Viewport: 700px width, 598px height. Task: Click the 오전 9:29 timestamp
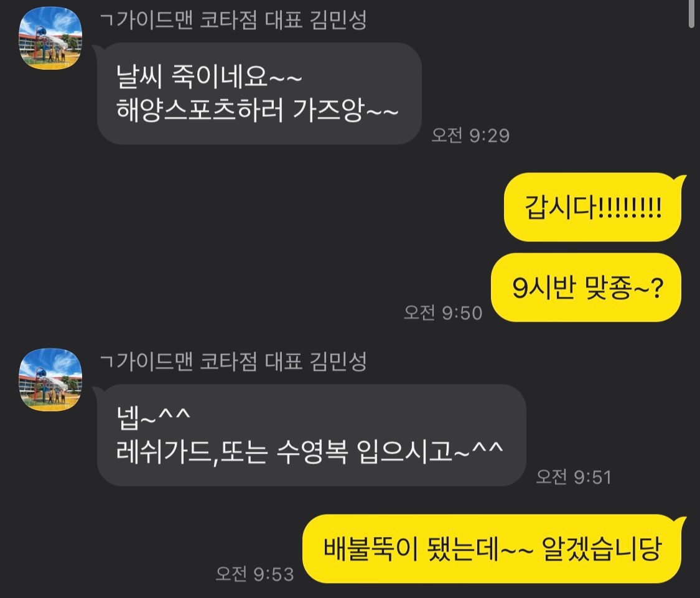470,135
